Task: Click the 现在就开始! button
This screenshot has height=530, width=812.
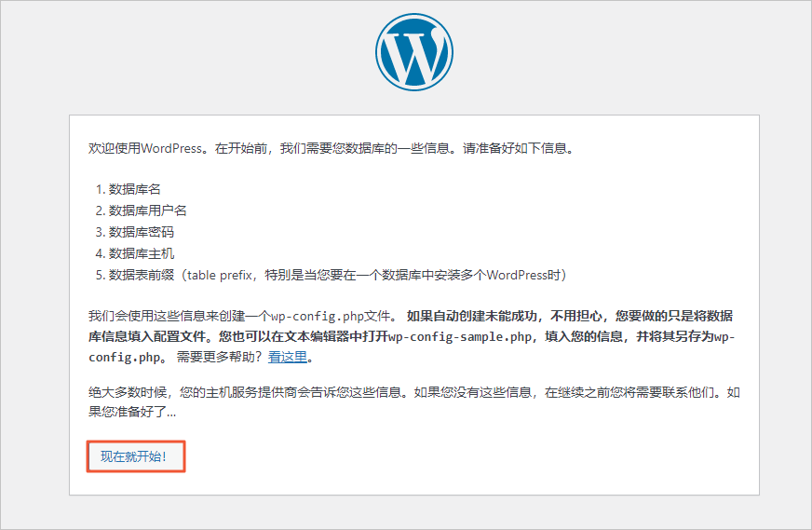Action: [x=136, y=456]
